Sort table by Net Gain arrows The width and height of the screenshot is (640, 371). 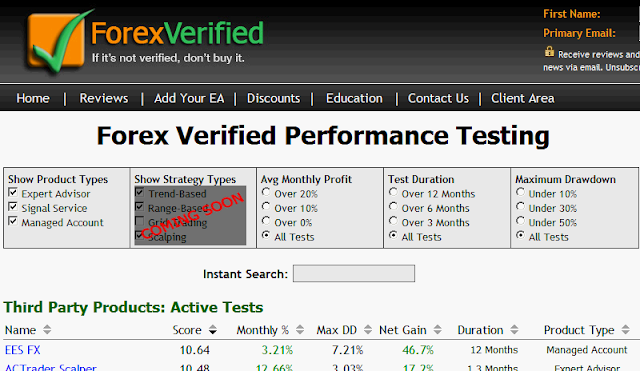click(x=438, y=330)
